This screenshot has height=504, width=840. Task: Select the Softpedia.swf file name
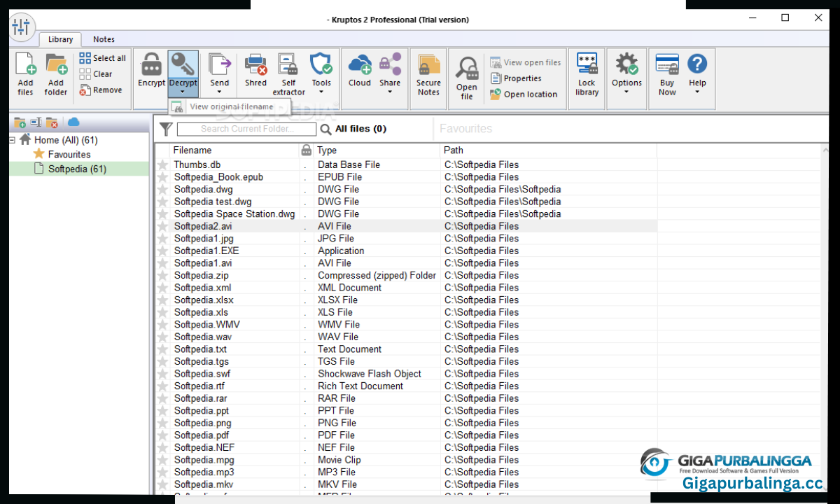[202, 374]
